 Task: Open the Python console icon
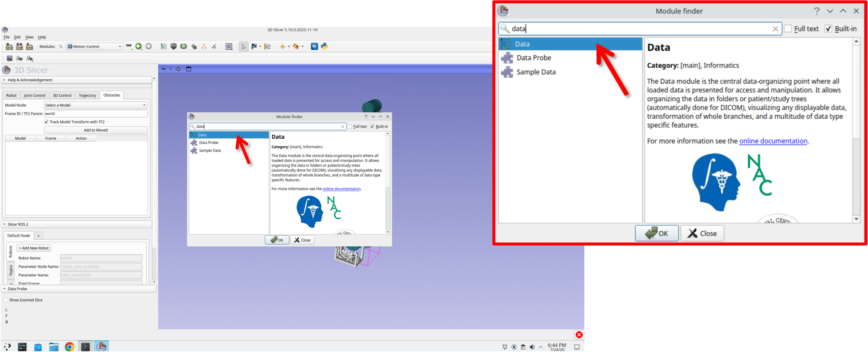point(324,46)
